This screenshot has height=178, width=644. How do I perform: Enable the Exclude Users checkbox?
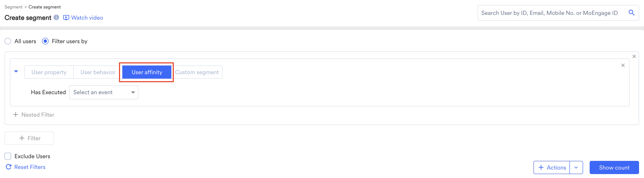point(8,156)
